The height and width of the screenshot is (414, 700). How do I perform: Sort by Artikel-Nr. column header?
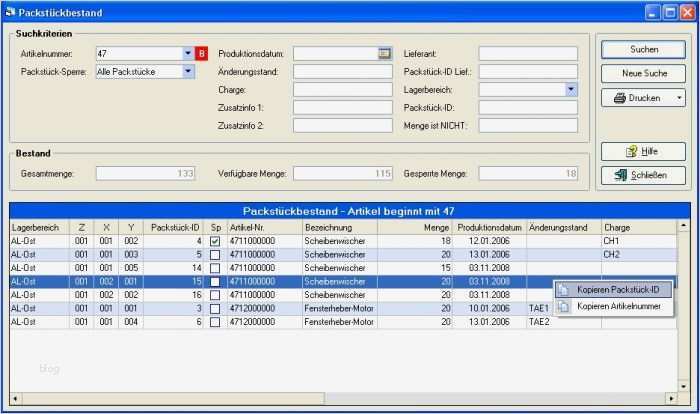click(265, 227)
